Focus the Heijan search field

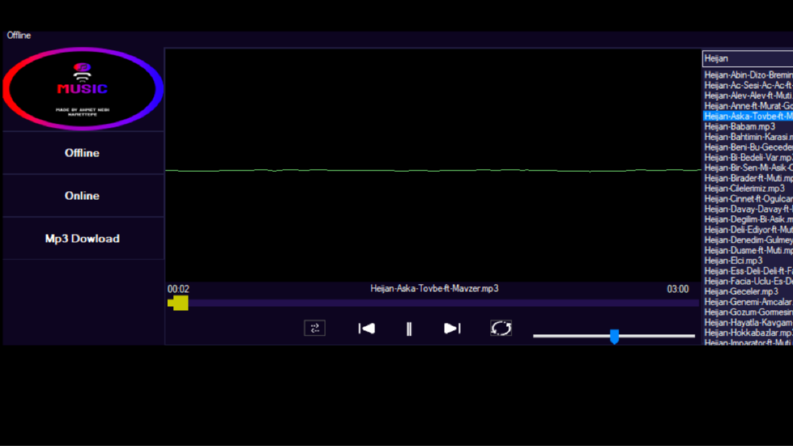pyautogui.click(x=747, y=59)
